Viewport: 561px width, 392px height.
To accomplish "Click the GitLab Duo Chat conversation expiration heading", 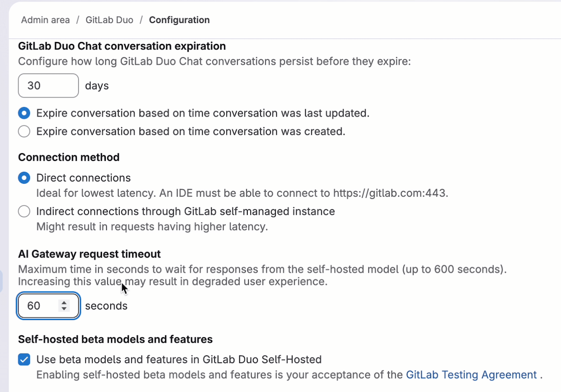I will click(122, 46).
